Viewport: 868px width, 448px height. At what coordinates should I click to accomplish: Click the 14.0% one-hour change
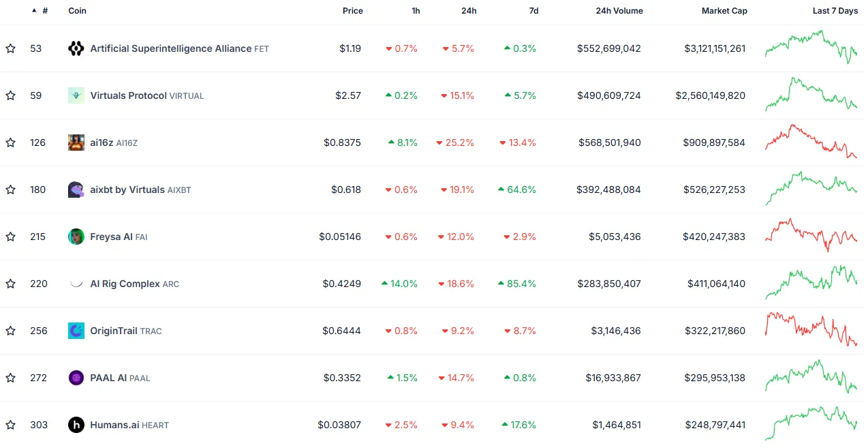coord(399,284)
